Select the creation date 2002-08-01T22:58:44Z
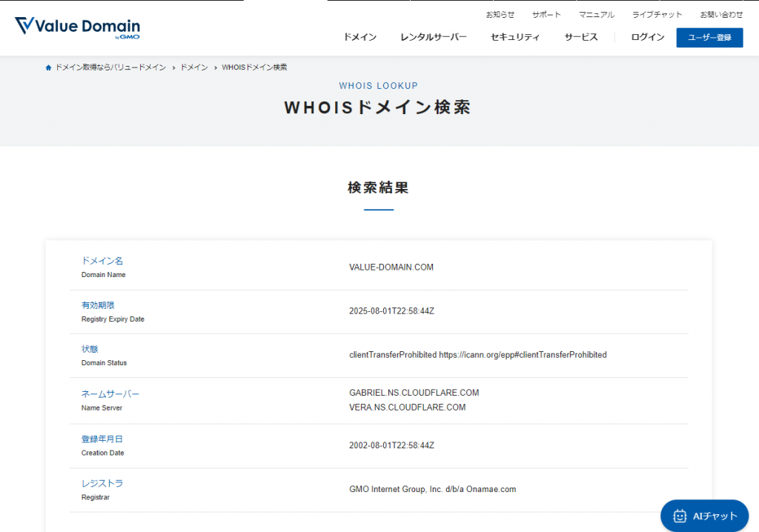 391,445
